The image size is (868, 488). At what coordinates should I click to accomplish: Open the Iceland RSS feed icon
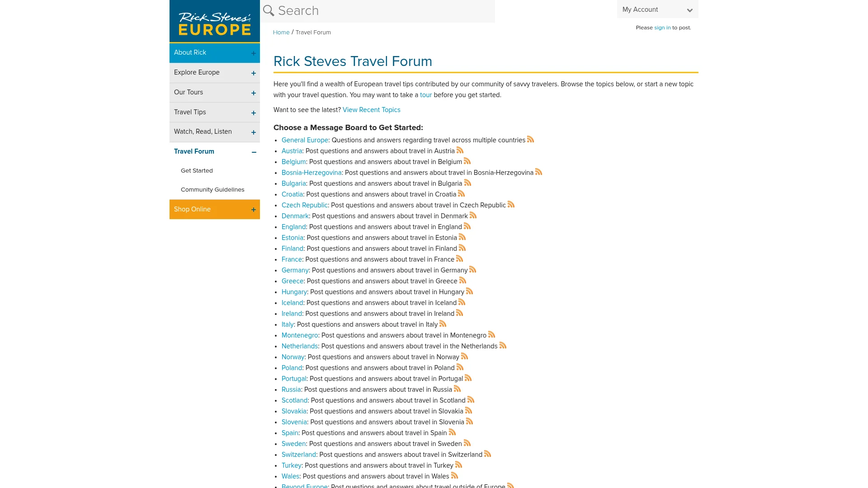point(462,302)
